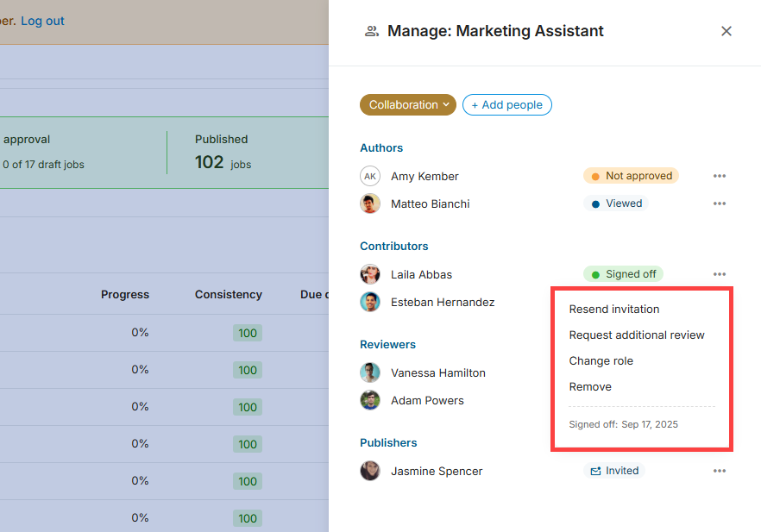Click the manage people icon in panel header

click(x=371, y=31)
